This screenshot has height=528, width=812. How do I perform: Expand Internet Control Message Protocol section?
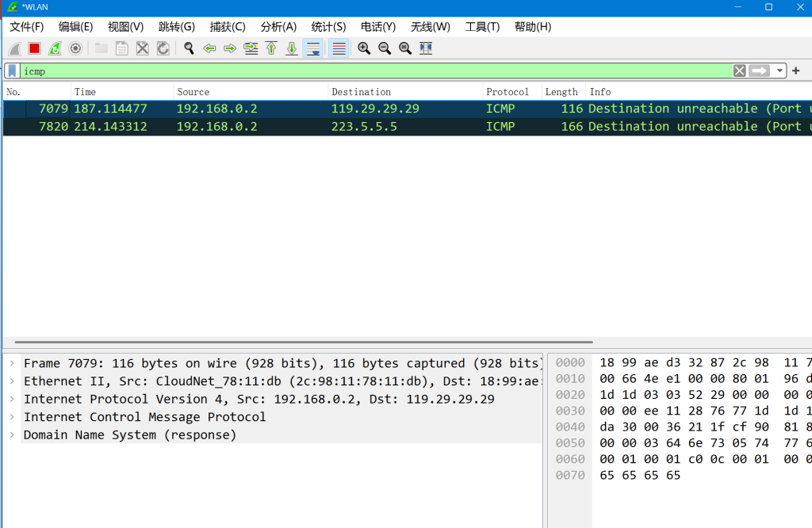pyautogui.click(x=12, y=417)
